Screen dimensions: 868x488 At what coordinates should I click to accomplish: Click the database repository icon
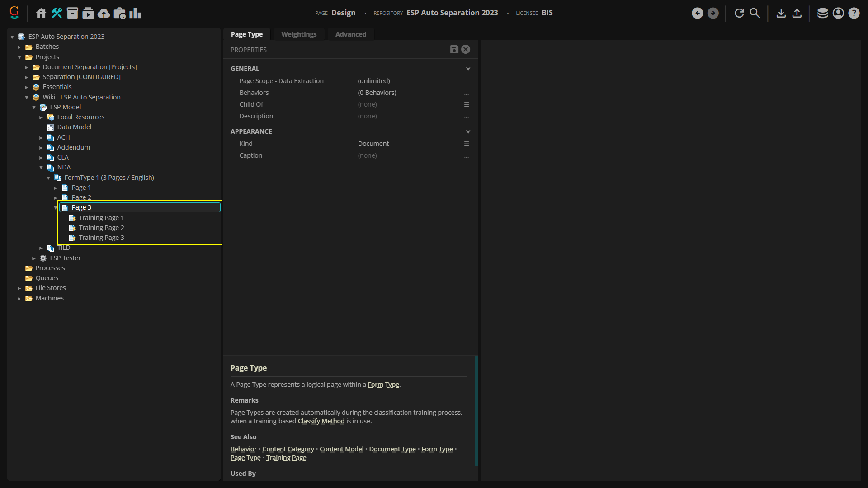(x=822, y=13)
